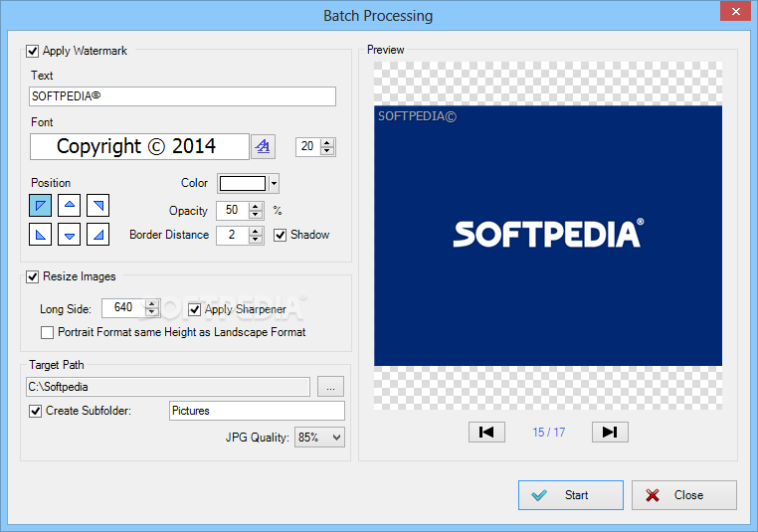Increase the Border Distance value
The image size is (758, 532).
[256, 231]
